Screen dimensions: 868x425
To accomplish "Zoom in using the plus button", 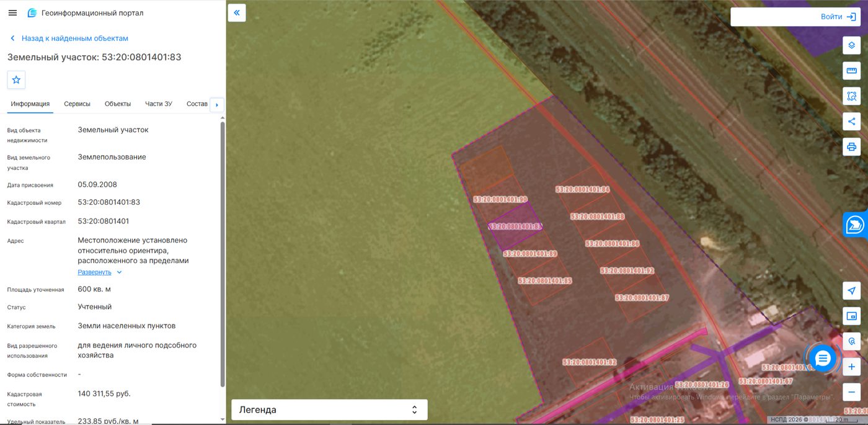I will tap(852, 367).
